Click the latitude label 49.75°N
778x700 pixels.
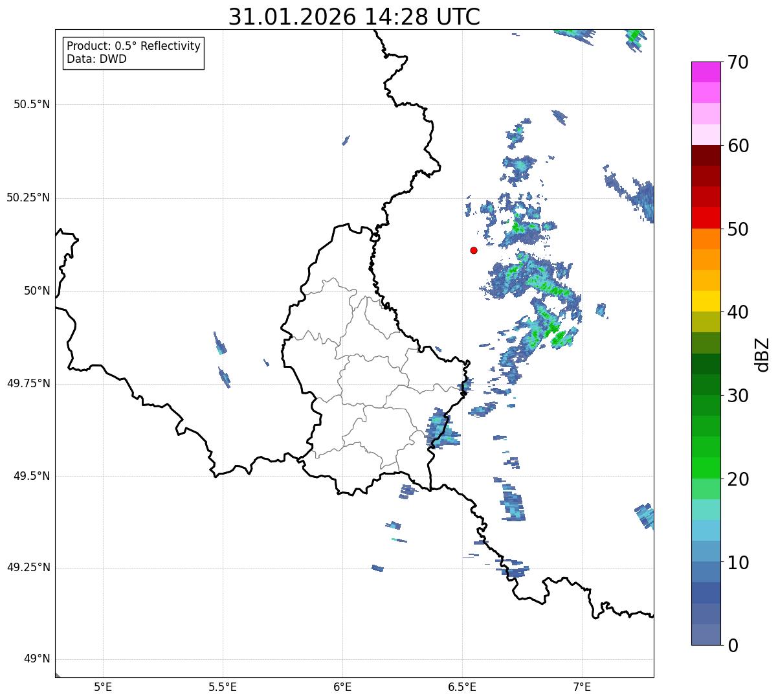coord(28,383)
